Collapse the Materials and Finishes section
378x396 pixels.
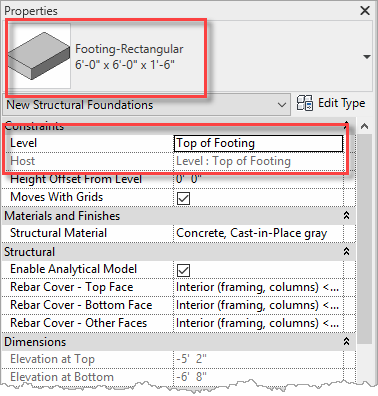pyautogui.click(x=346, y=216)
